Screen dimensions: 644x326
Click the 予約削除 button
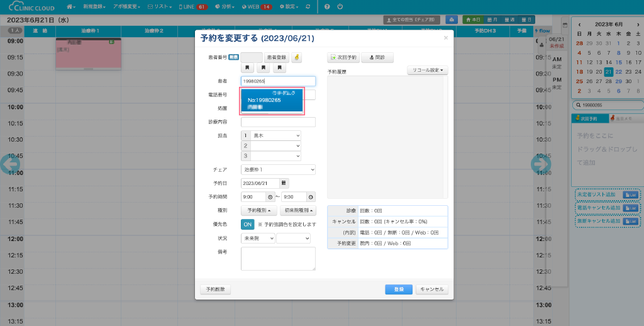pyautogui.click(x=216, y=289)
